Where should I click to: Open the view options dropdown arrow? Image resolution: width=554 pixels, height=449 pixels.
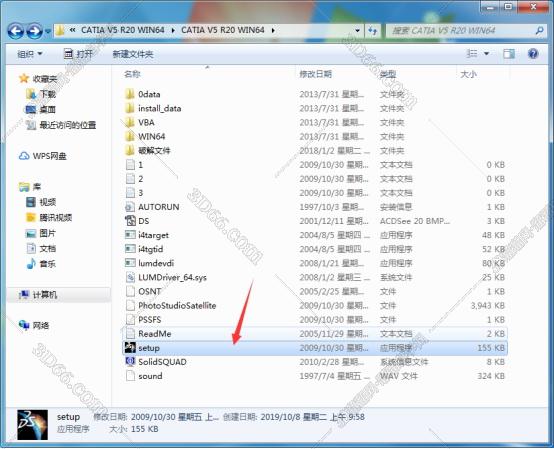point(487,54)
